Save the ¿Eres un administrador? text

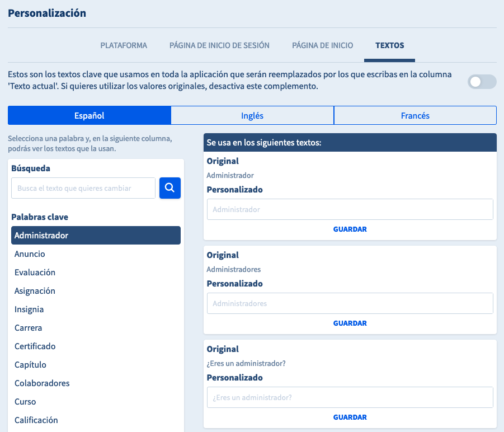[x=350, y=417]
